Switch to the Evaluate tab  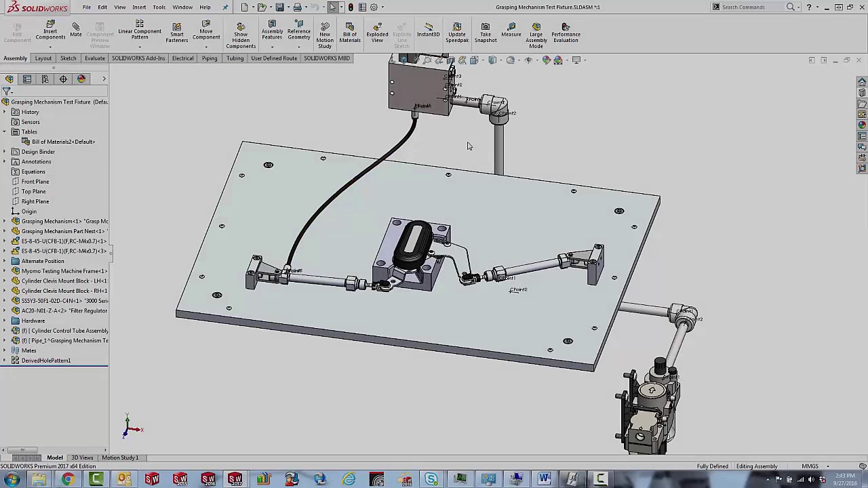(95, 58)
